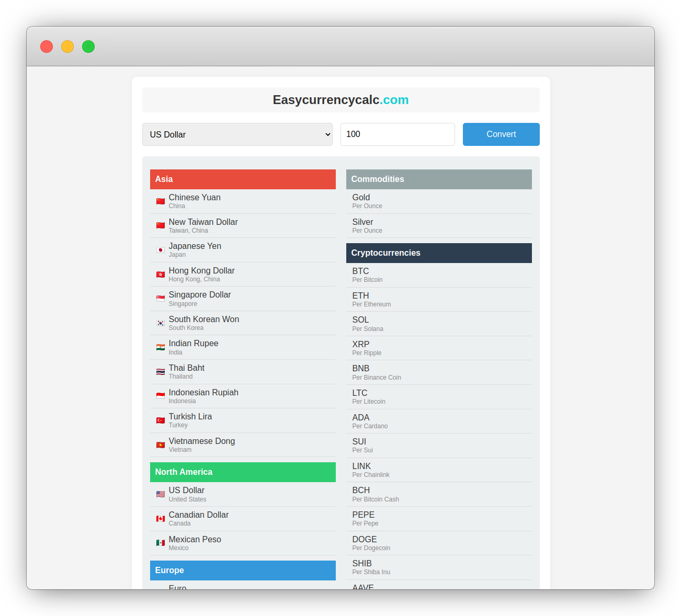
Task: Click the flag icon next to New Taiwan Dollar
Action: coord(161,226)
